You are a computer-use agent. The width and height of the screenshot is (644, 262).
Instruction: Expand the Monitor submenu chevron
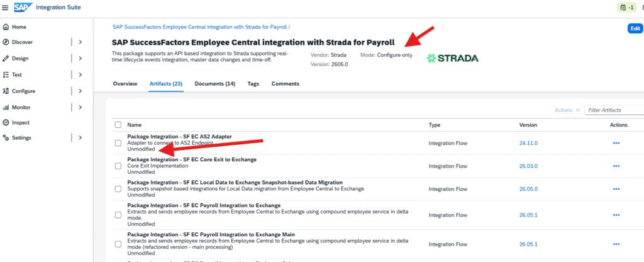tap(80, 107)
